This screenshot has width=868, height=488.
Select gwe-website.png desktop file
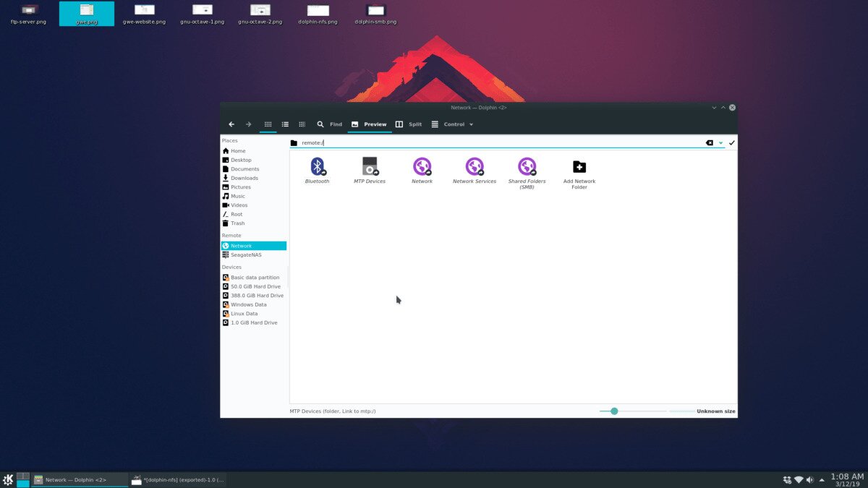[144, 14]
